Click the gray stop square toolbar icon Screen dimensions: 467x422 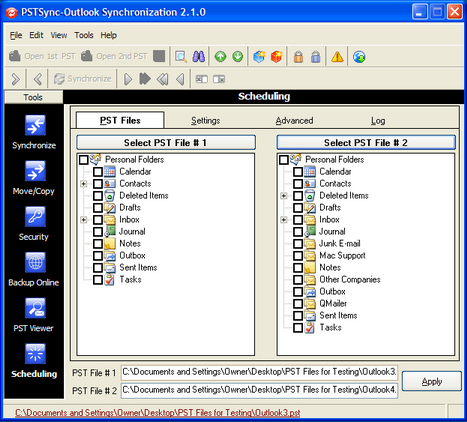[159, 56]
